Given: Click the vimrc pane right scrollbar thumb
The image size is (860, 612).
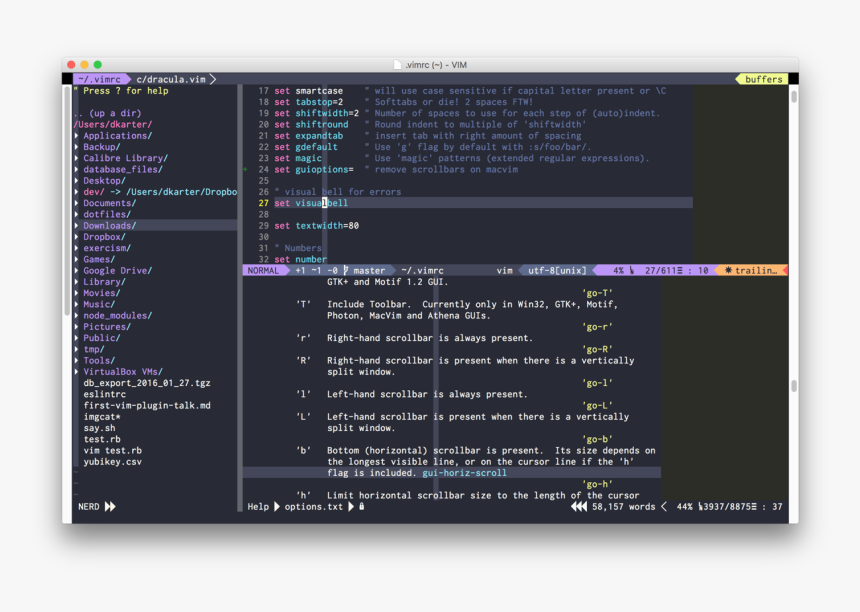Looking at the screenshot, I should click(x=794, y=97).
